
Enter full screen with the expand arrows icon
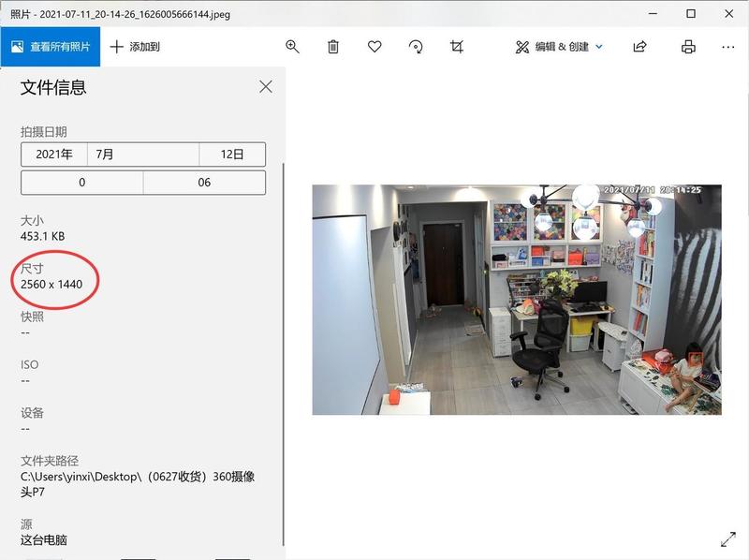click(728, 539)
